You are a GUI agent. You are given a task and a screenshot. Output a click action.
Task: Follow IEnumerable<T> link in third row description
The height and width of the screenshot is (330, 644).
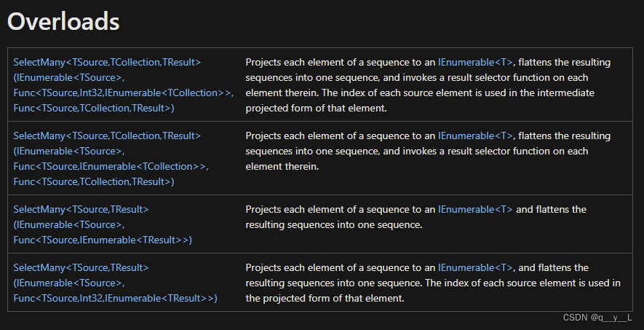click(x=475, y=210)
